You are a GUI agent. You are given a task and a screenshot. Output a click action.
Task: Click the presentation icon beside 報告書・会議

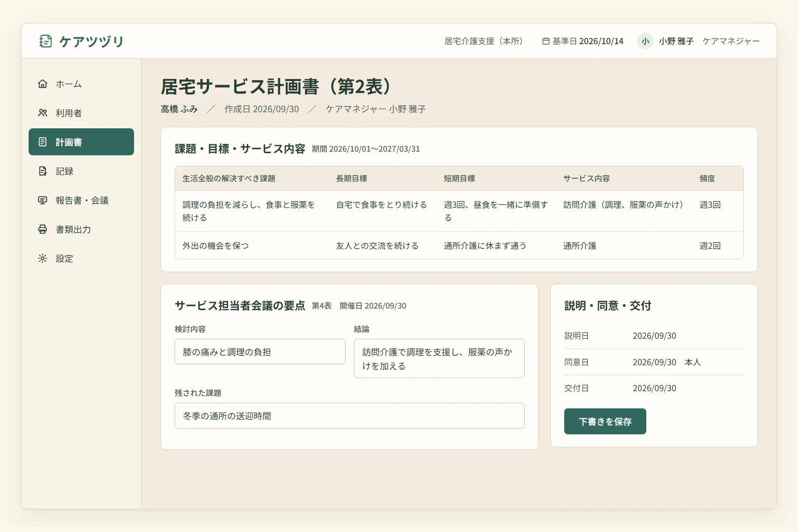coord(43,200)
